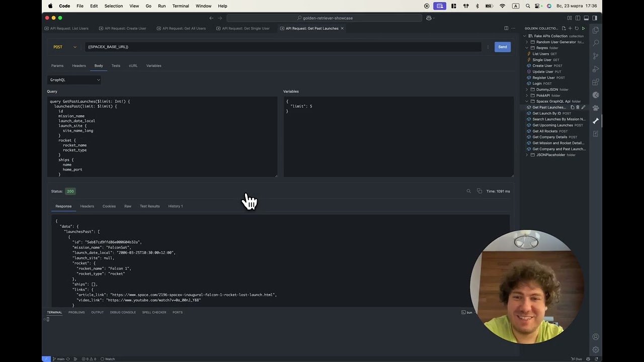Click the Send button

tap(503, 47)
